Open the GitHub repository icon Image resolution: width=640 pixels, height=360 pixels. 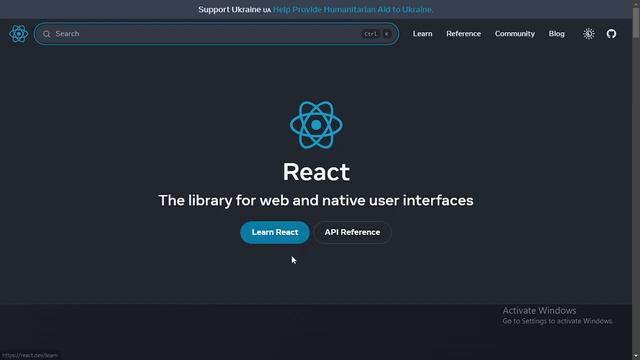(611, 34)
